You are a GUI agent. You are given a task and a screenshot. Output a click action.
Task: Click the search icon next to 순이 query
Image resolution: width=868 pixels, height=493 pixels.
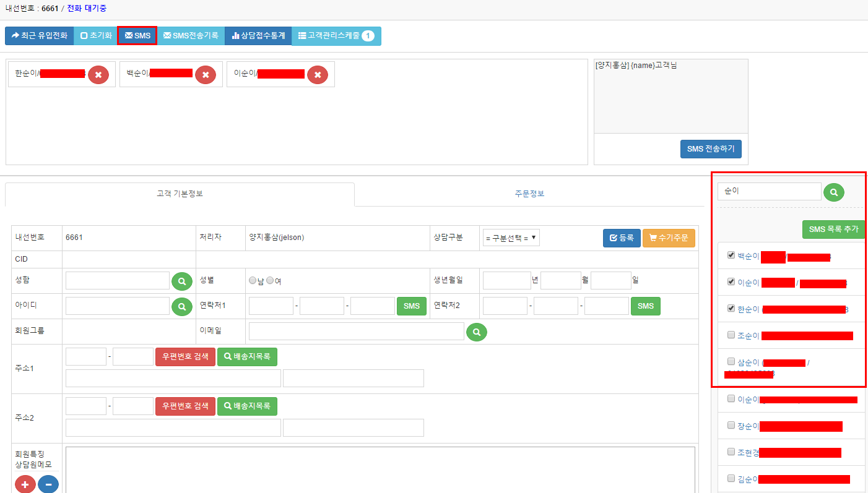(x=834, y=192)
